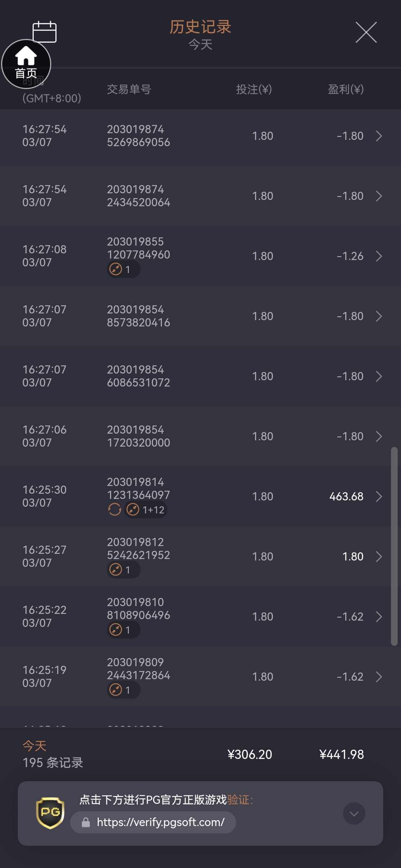Tap the 验证 verification link text
The height and width of the screenshot is (868, 401).
click(238, 800)
